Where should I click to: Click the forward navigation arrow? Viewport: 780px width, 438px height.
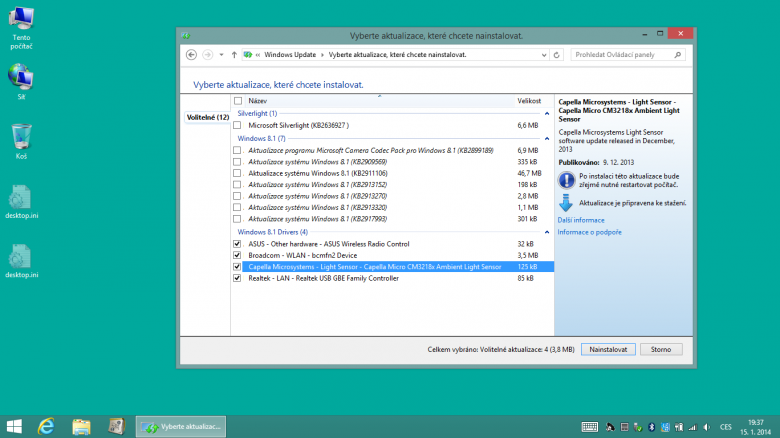point(207,55)
